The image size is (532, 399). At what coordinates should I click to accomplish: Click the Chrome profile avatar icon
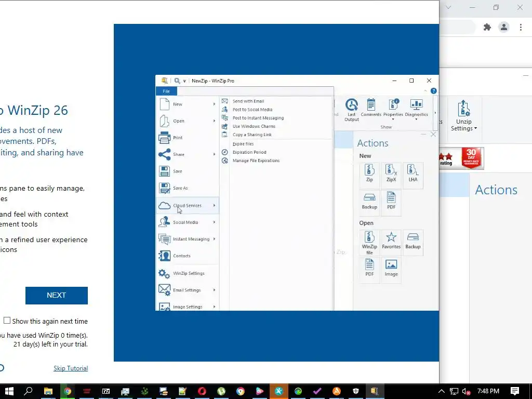tap(504, 27)
